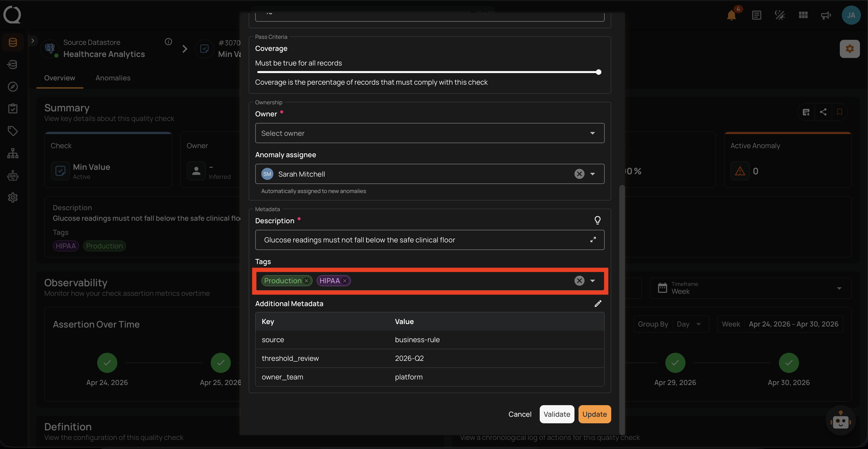Select the Apr 24, 2026 assertion marker

107,363
